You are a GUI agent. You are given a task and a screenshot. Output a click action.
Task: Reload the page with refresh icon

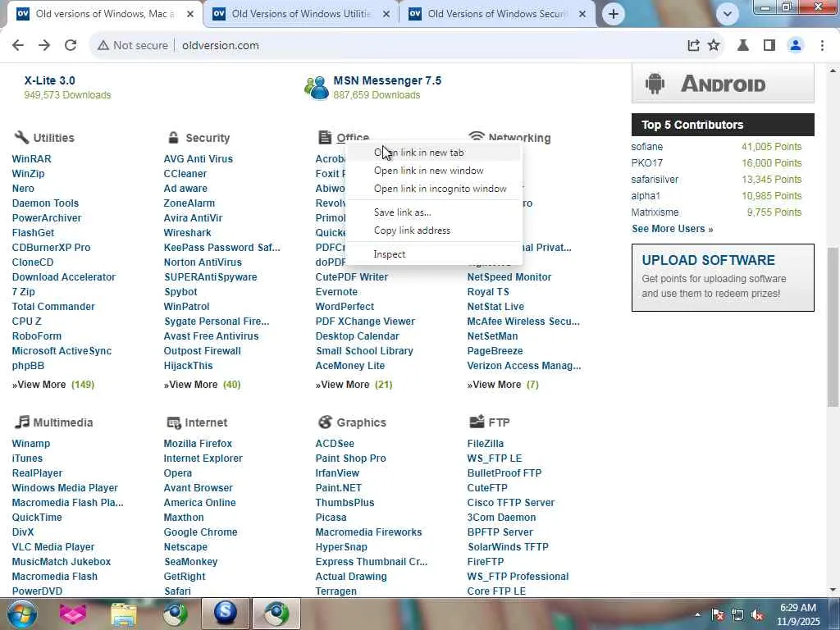coord(71,46)
